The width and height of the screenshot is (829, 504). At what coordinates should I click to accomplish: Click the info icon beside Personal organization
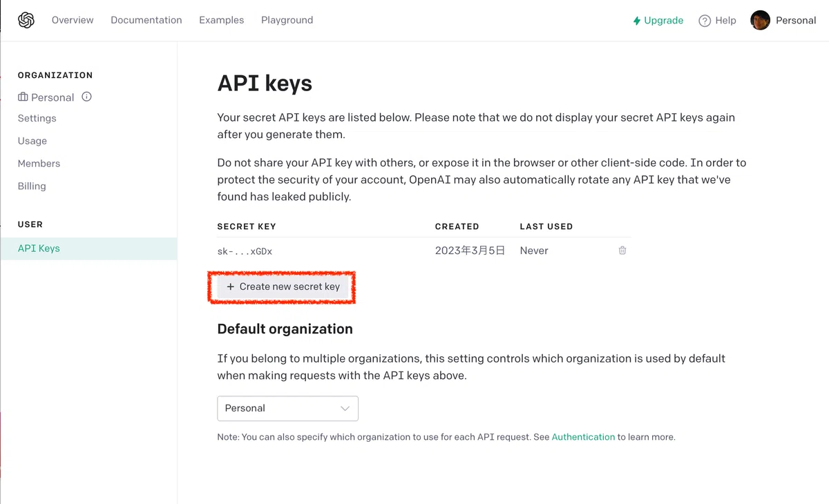click(86, 97)
